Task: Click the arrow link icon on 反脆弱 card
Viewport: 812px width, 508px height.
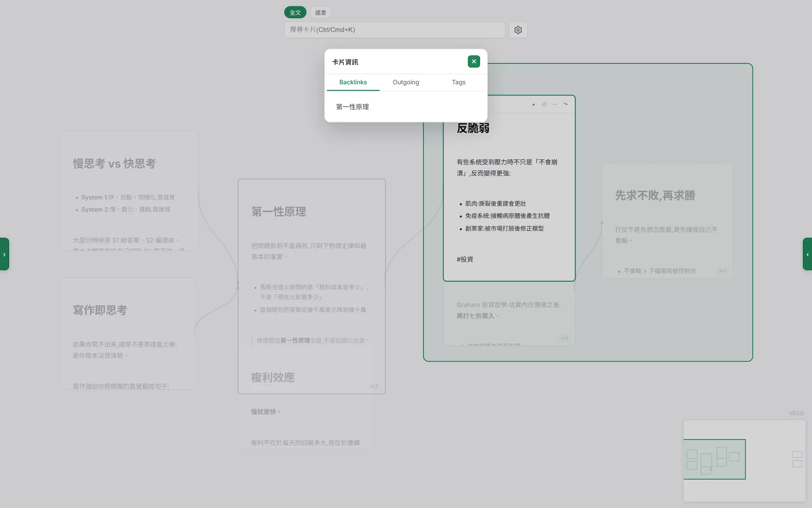Action: point(565,104)
